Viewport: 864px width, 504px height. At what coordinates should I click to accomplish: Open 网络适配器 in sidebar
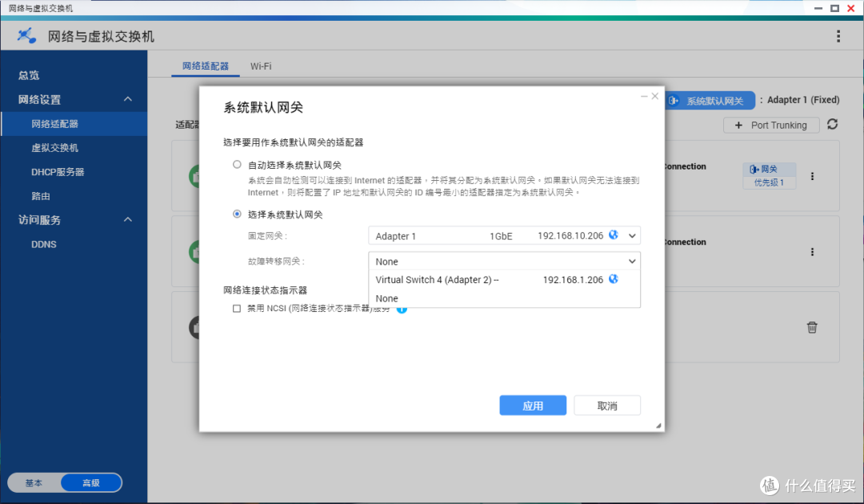(x=74, y=124)
